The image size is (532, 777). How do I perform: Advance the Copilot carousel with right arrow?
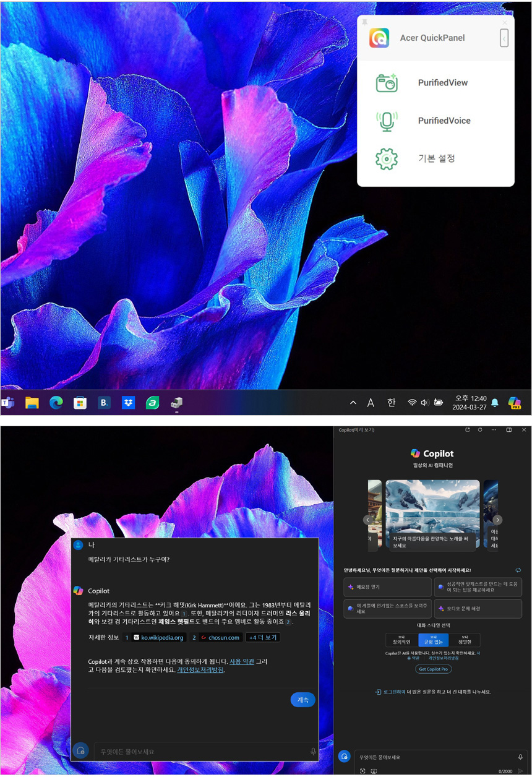(x=497, y=520)
